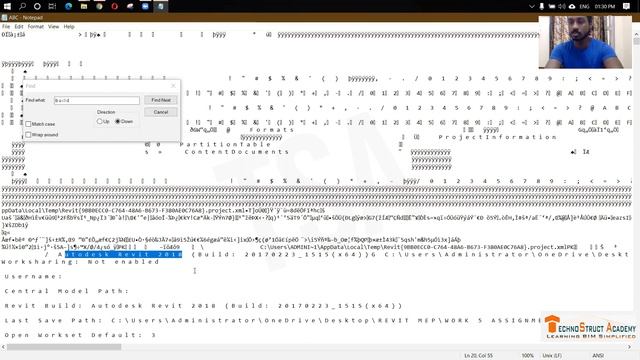Open the red Opera browser icon
Viewport: 640px width, 360px height.
click(x=115, y=6)
